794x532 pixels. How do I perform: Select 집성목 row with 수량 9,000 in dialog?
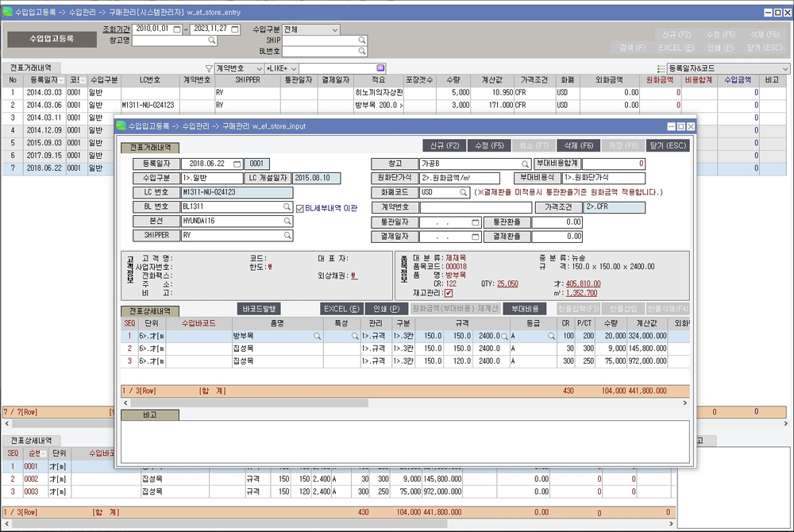click(405, 349)
